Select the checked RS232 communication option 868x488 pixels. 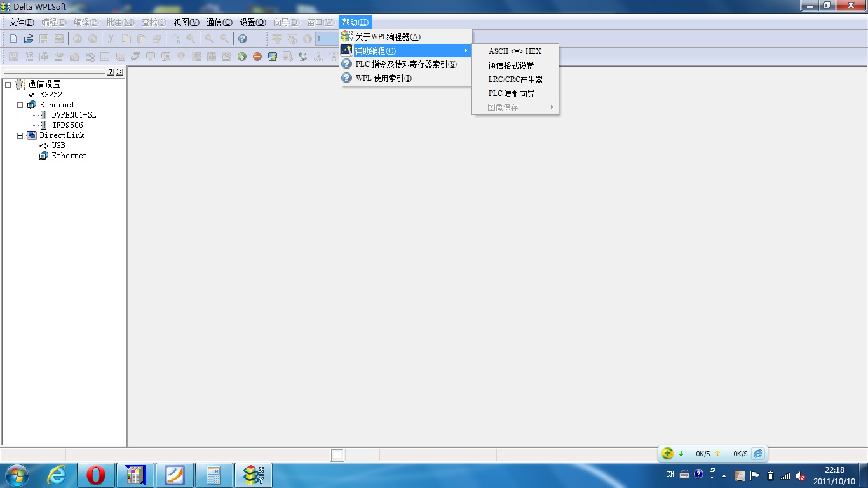(51, 95)
